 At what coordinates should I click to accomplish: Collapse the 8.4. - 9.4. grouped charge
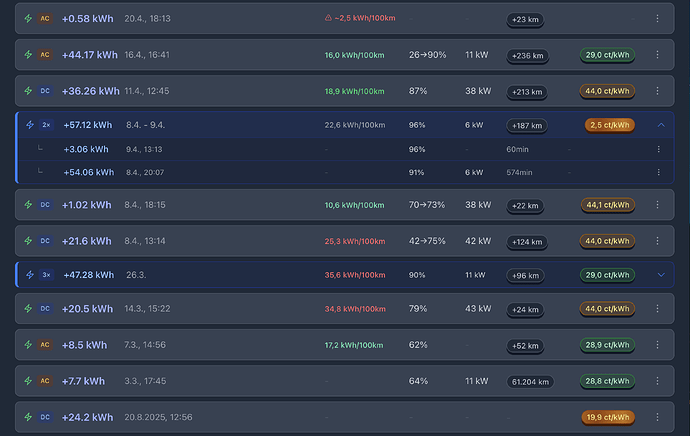point(661,125)
